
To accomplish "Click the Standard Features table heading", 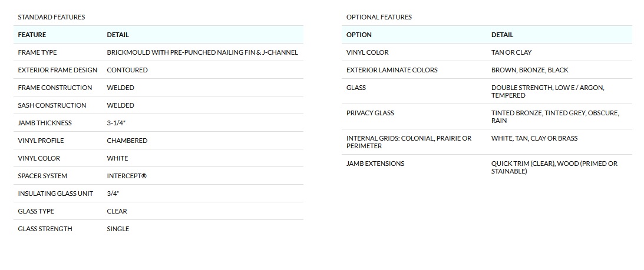I will point(51,17).
